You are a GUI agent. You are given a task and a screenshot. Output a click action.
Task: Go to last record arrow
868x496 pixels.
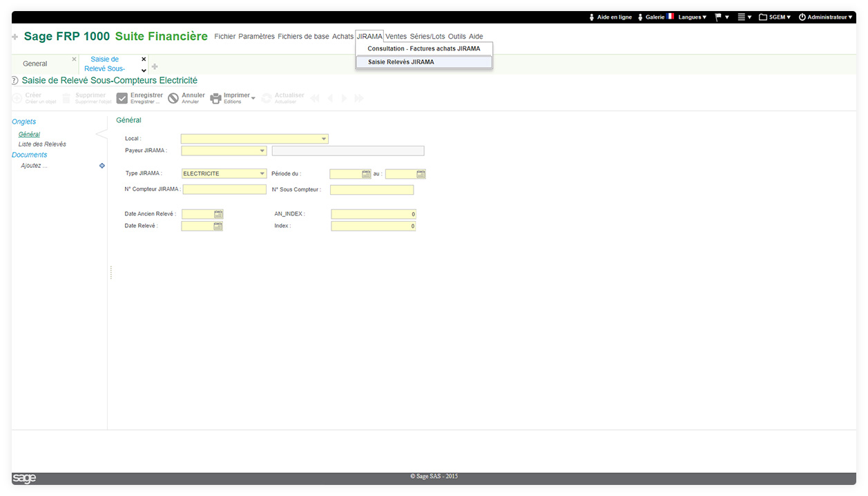(x=359, y=99)
